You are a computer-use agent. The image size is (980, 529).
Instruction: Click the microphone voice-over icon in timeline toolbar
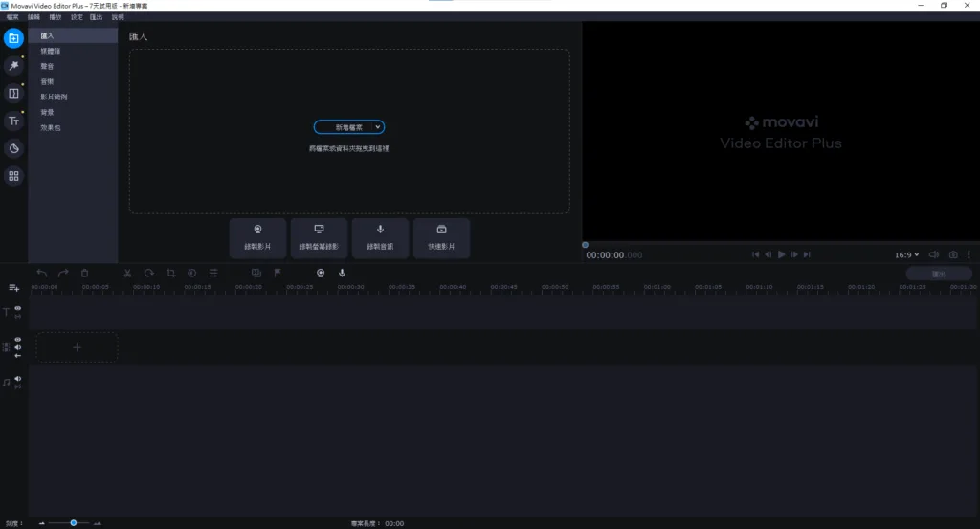point(342,273)
